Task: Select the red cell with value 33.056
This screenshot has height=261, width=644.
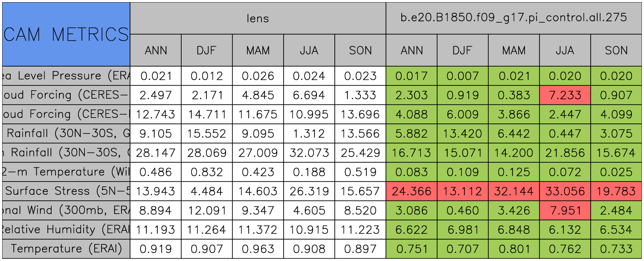Action: pos(565,191)
